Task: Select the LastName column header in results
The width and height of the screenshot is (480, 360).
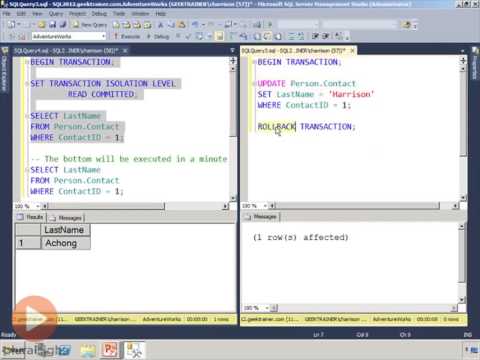Action: [65, 230]
